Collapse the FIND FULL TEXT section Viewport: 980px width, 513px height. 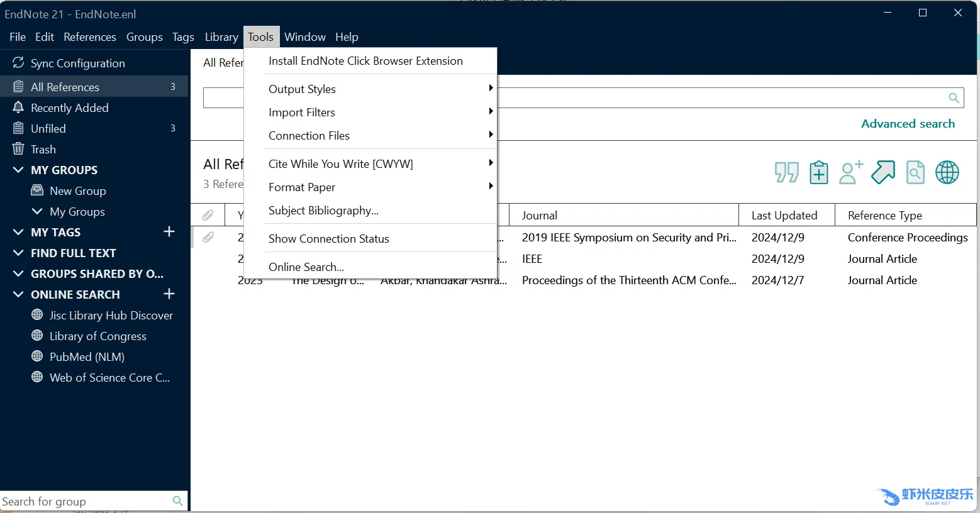pyautogui.click(x=18, y=253)
